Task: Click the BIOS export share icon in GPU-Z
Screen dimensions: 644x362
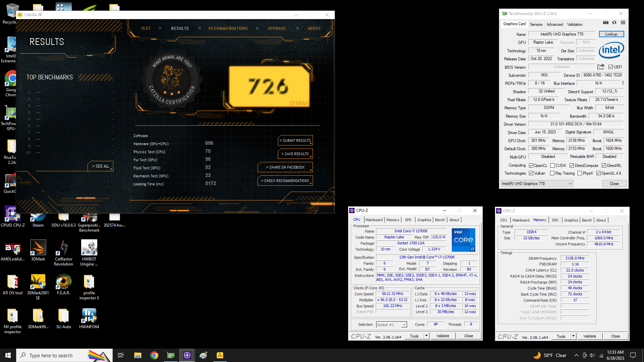Action: 601,67
